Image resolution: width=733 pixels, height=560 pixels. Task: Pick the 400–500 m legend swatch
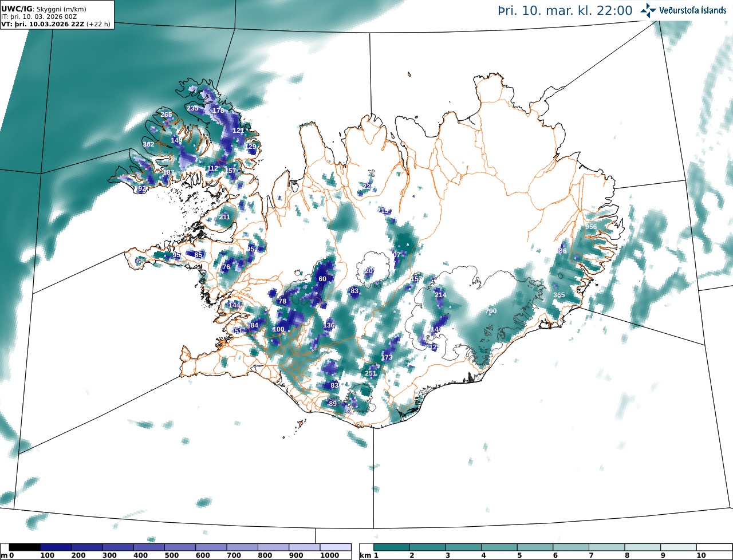pyautogui.click(x=149, y=547)
